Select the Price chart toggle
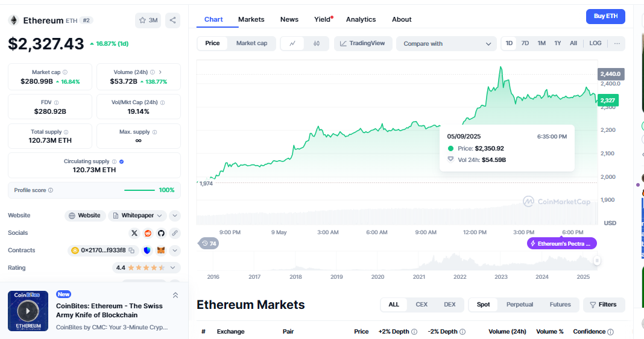This screenshot has height=339, width=644. click(212, 43)
